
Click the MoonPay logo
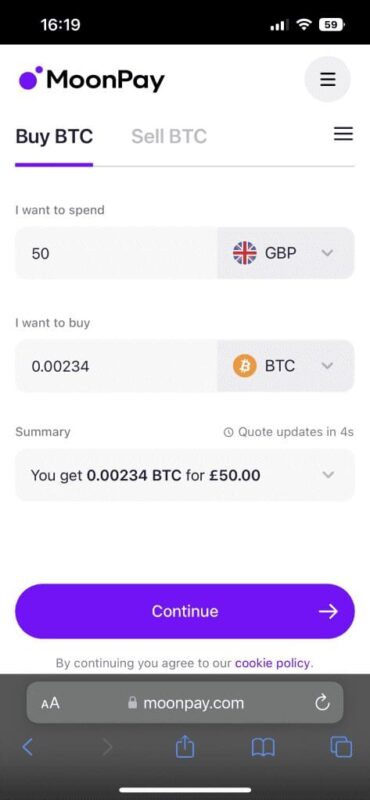click(x=92, y=80)
